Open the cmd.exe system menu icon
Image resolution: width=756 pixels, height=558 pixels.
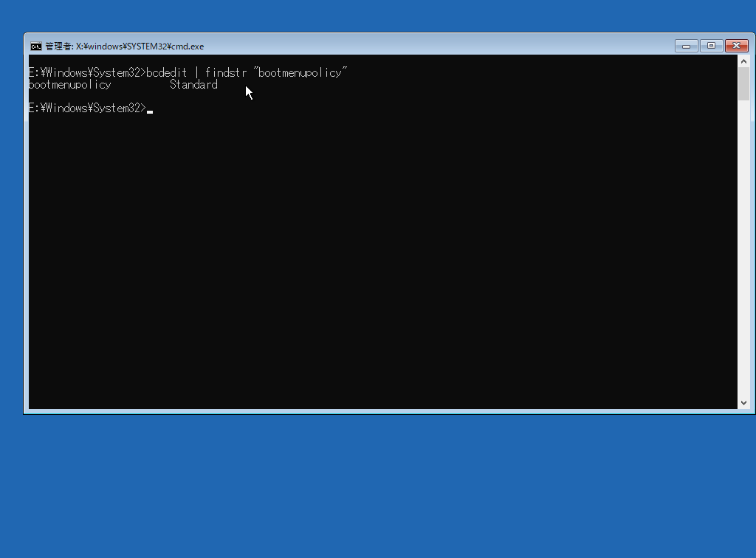[x=35, y=46]
